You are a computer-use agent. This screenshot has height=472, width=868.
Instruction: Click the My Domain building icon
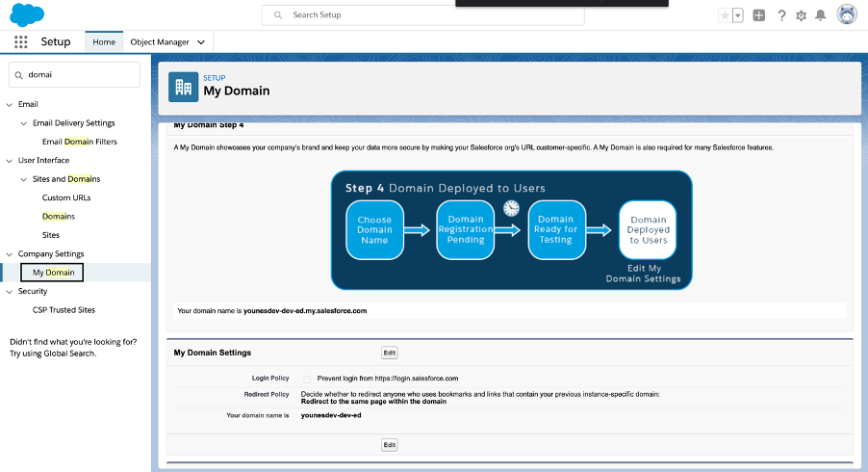pyautogui.click(x=183, y=87)
